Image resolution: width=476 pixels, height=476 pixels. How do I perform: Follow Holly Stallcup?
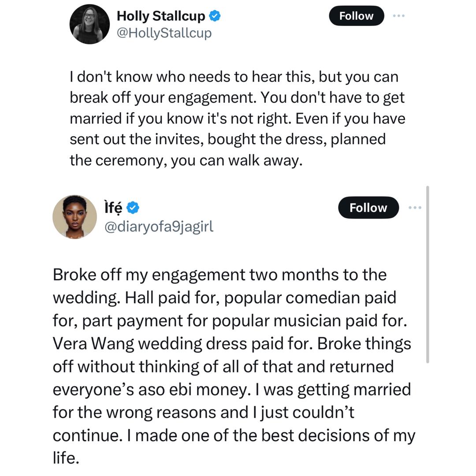356,16
